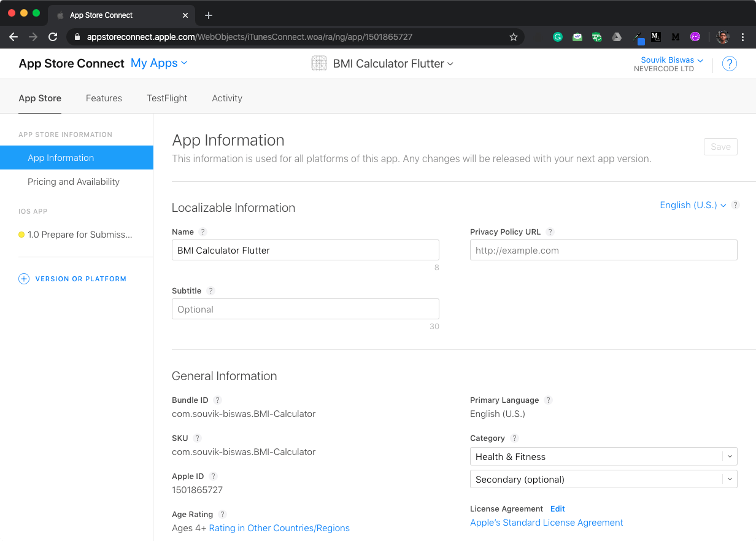
Task: Open Souvik Biswas account menu
Action: 672,60
